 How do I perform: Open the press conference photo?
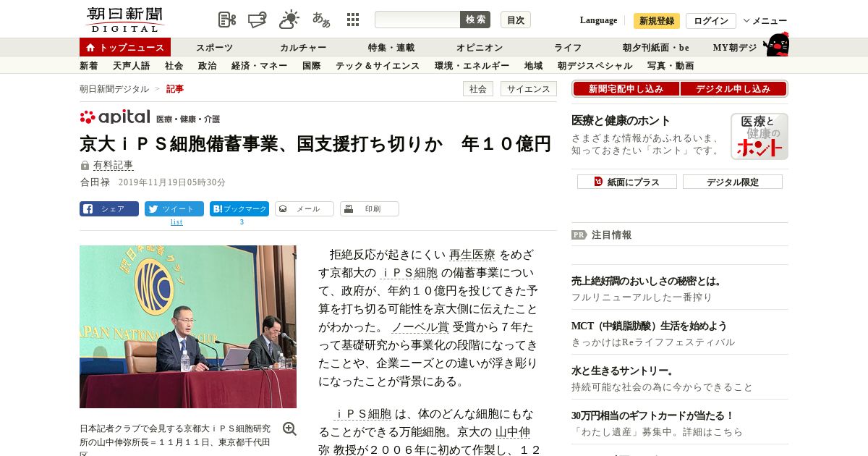coord(188,326)
